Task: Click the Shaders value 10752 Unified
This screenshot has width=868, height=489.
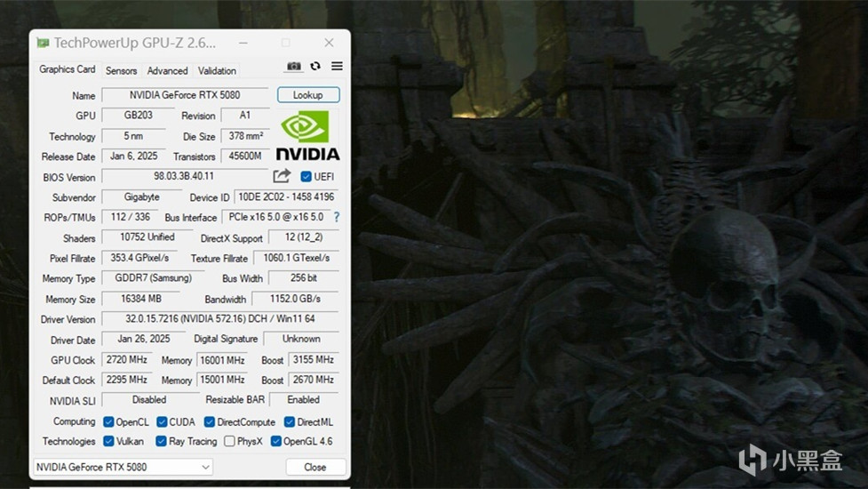Action: 147,237
